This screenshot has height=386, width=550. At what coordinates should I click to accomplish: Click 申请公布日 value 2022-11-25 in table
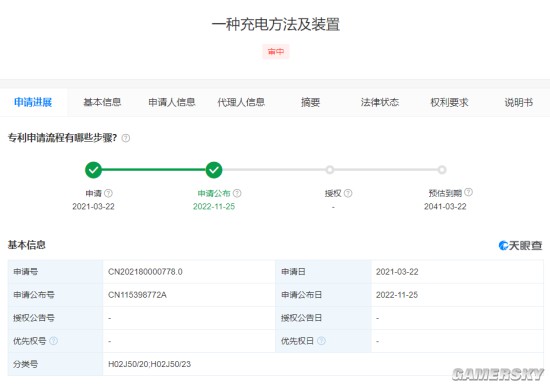(397, 295)
